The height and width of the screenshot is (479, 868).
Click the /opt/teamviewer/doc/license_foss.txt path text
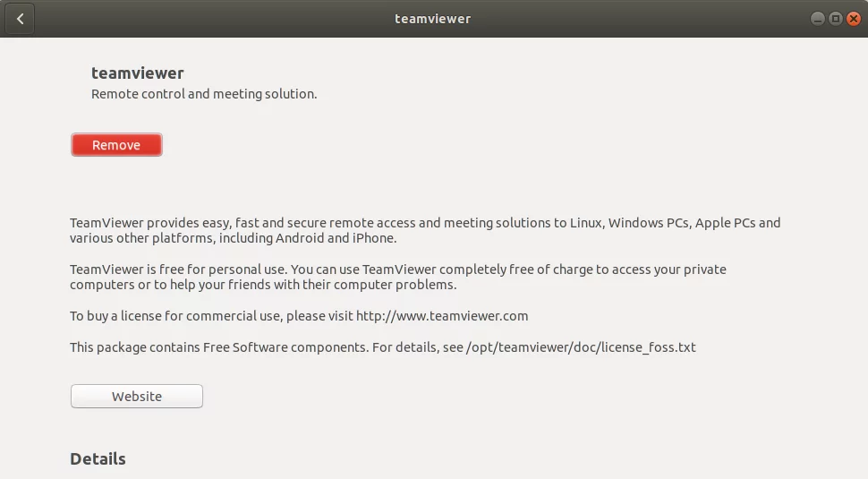coord(581,347)
